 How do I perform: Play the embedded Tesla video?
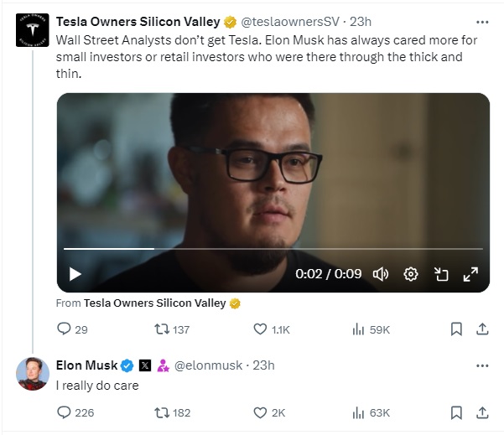[75, 273]
